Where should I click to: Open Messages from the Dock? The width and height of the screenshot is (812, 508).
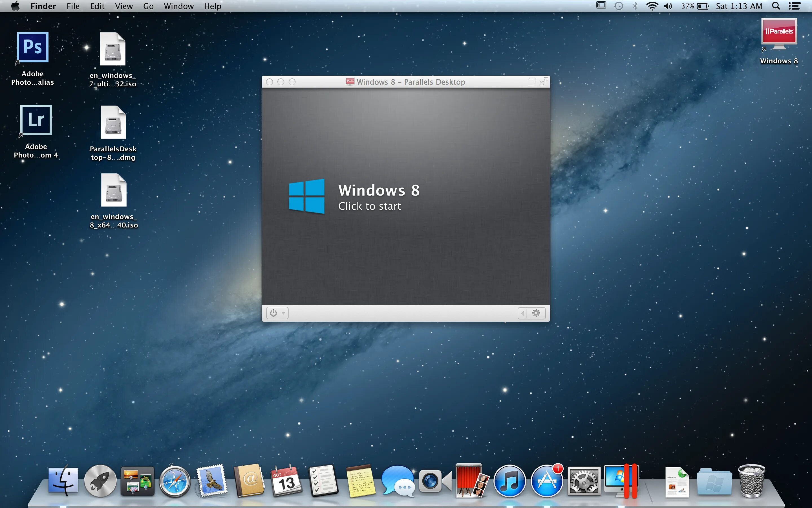tap(398, 481)
